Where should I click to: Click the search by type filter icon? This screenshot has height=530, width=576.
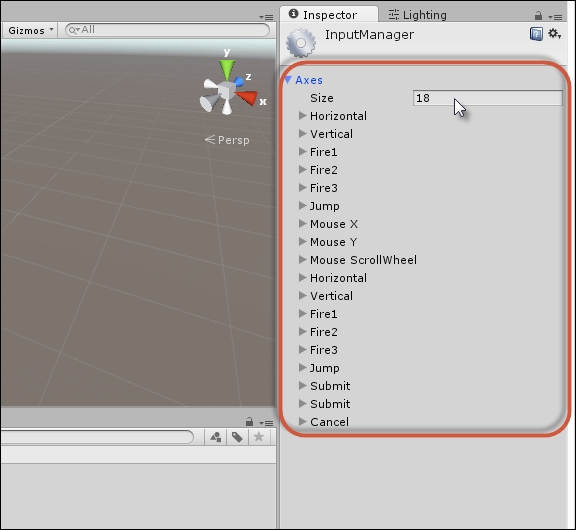point(216,437)
